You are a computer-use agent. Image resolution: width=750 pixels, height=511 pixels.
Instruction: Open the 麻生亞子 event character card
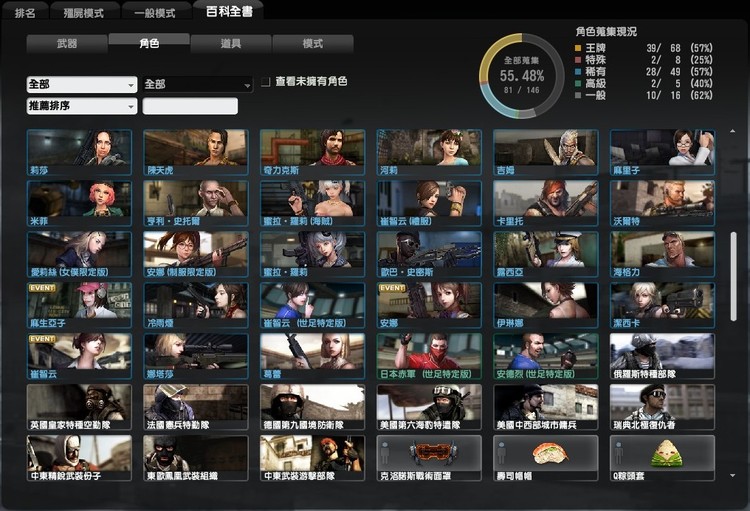click(79, 305)
